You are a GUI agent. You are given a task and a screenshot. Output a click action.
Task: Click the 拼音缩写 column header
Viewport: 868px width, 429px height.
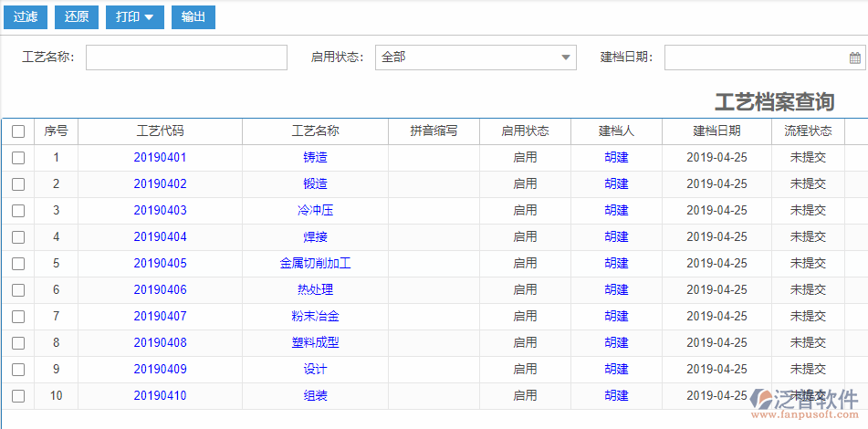(x=434, y=131)
